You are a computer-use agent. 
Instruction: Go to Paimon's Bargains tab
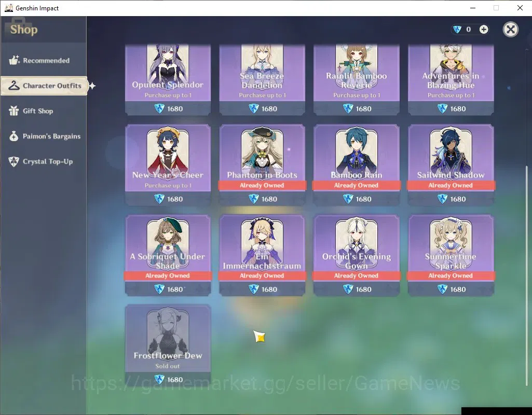(x=44, y=136)
